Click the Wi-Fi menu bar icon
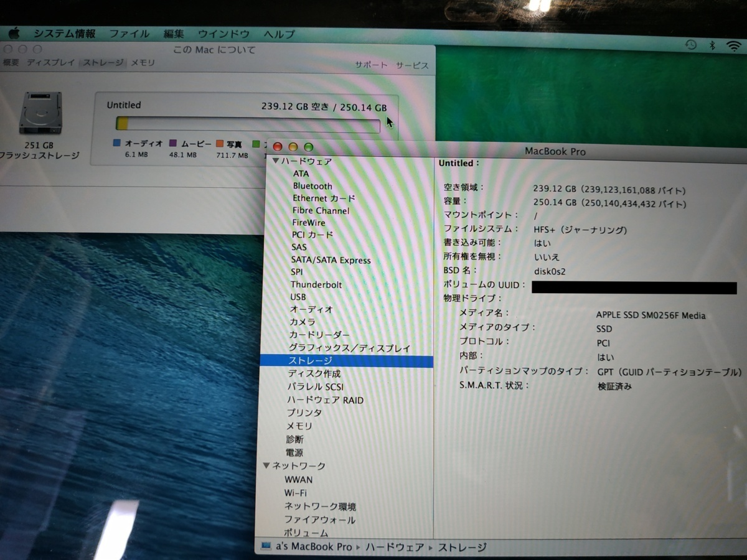Screen dimensions: 747x560 pyautogui.click(x=735, y=45)
